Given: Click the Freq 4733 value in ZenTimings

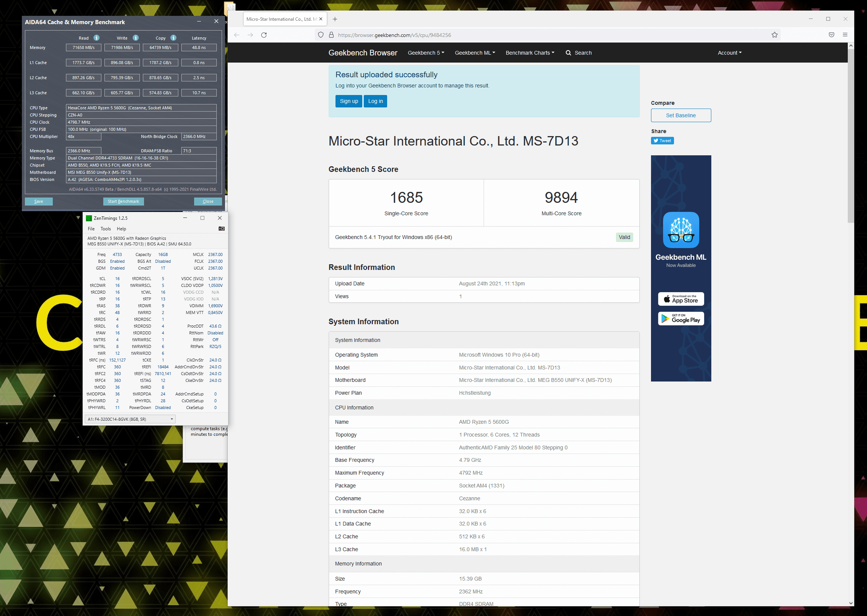Looking at the screenshot, I should (117, 254).
